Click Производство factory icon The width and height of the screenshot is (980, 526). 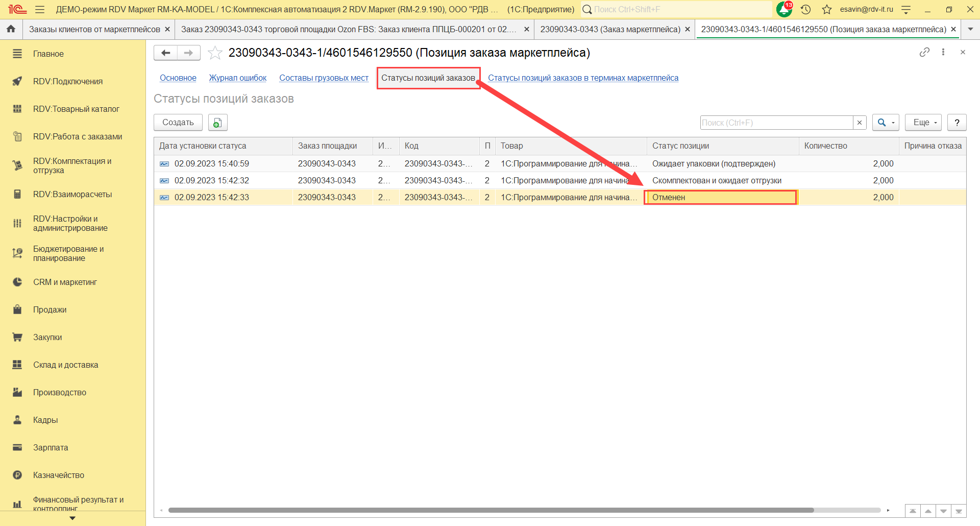(17, 392)
